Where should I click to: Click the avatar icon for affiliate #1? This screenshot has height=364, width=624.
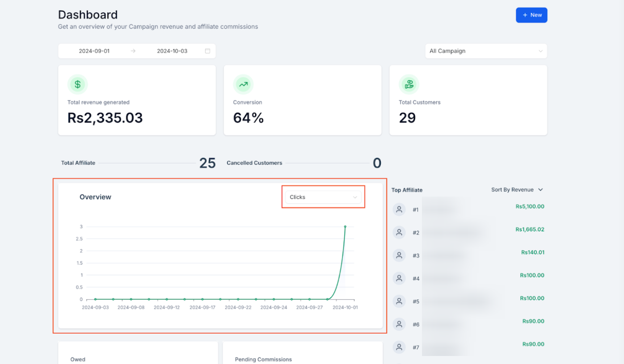[x=399, y=209]
